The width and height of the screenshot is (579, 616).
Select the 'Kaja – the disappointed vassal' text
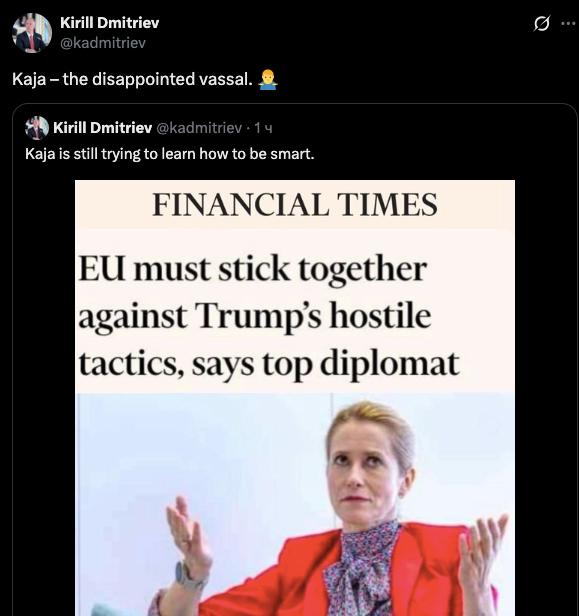[x=132, y=79]
